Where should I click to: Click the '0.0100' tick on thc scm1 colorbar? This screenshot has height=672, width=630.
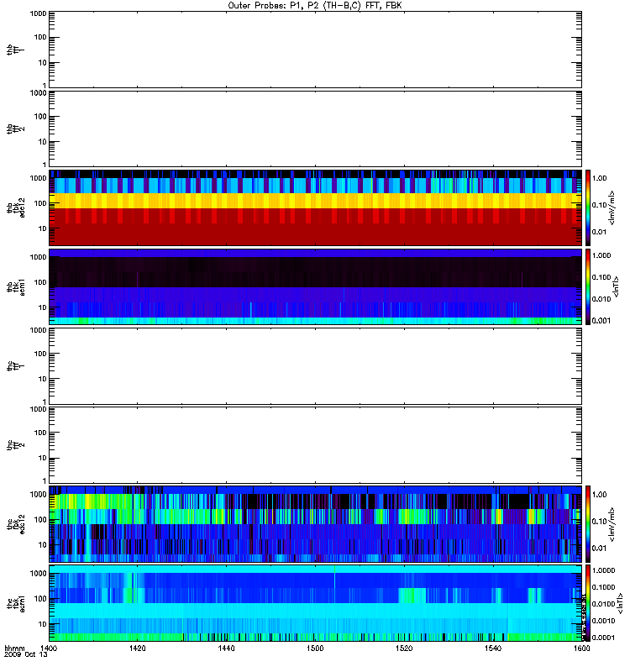pyautogui.click(x=603, y=604)
